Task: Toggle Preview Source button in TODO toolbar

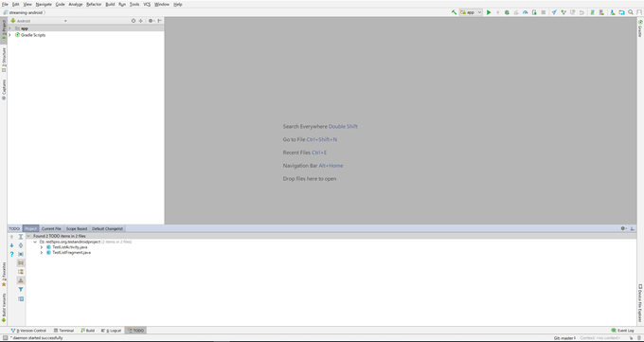Action: pyautogui.click(x=21, y=298)
